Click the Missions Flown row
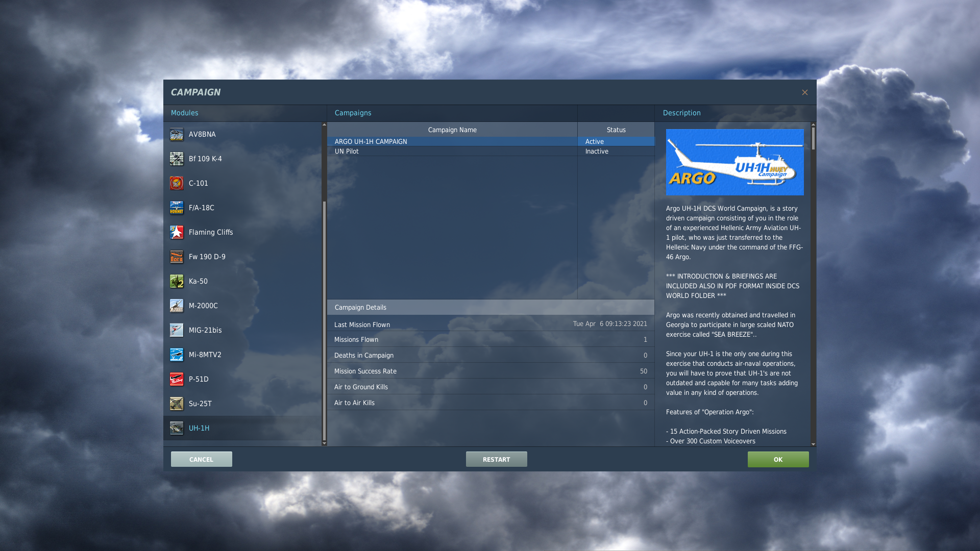 click(491, 339)
